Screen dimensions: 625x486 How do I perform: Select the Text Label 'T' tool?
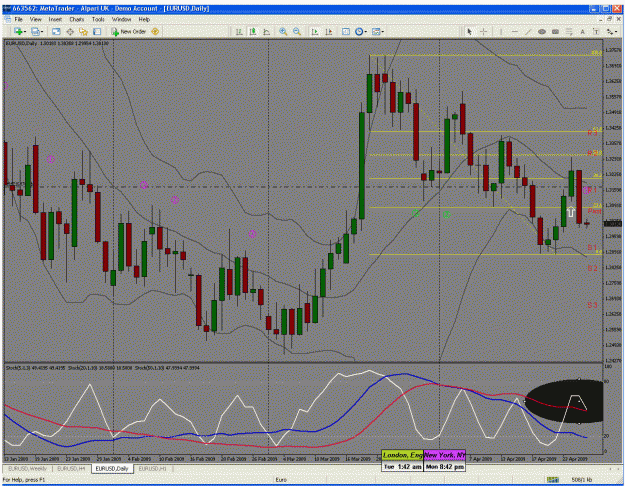click(596, 31)
